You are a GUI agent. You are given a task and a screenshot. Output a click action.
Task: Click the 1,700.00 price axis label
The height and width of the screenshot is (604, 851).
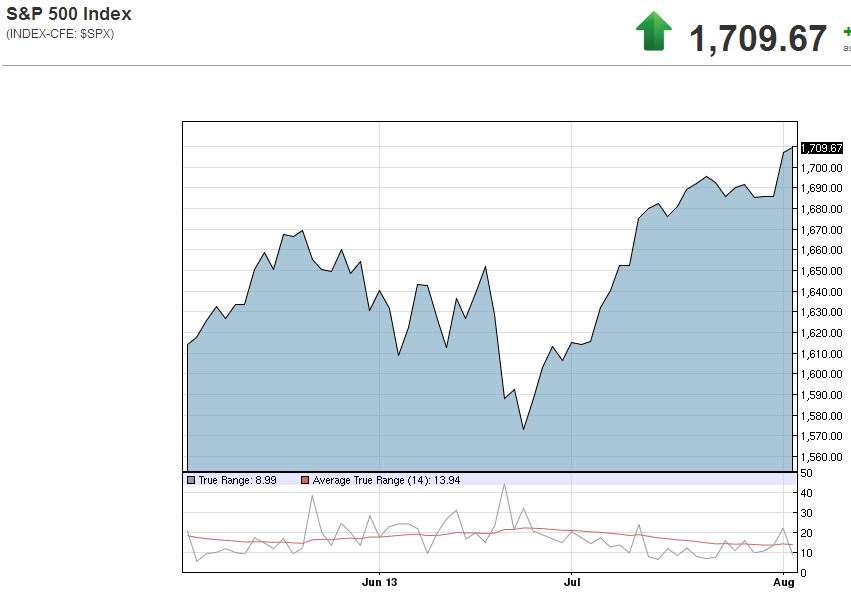coord(822,168)
